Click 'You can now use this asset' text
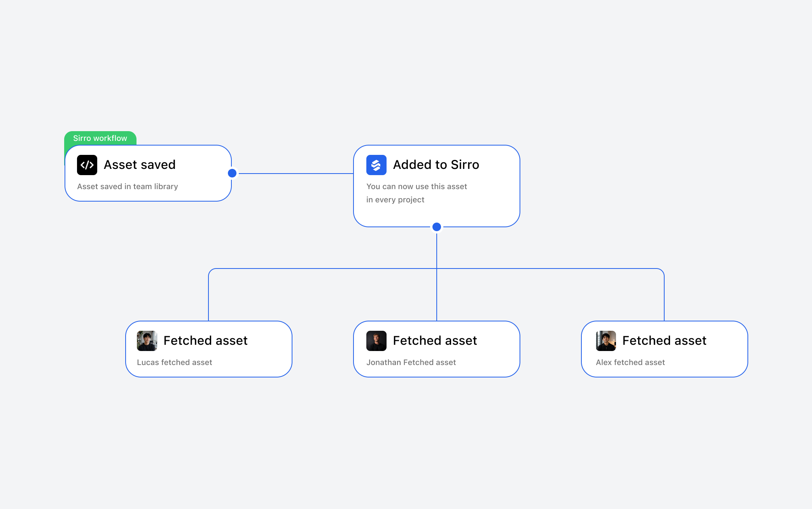Image resolution: width=812 pixels, height=509 pixels. pos(416,186)
